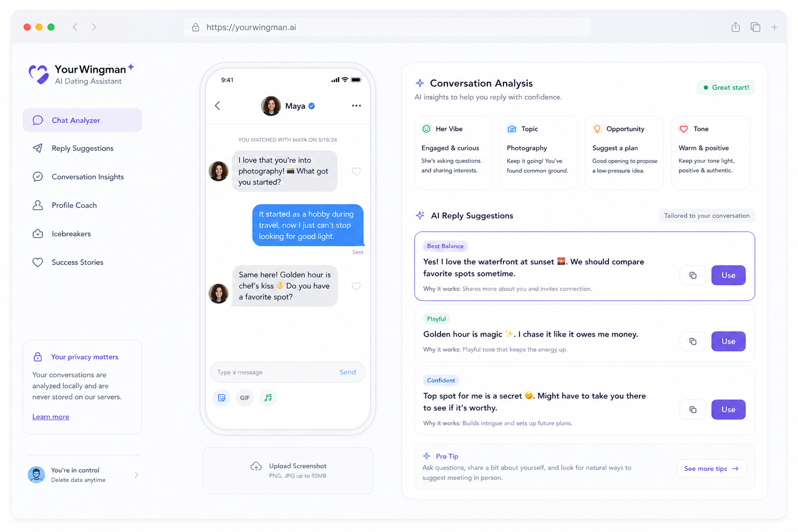Go to Conversation Insights

click(x=82, y=177)
